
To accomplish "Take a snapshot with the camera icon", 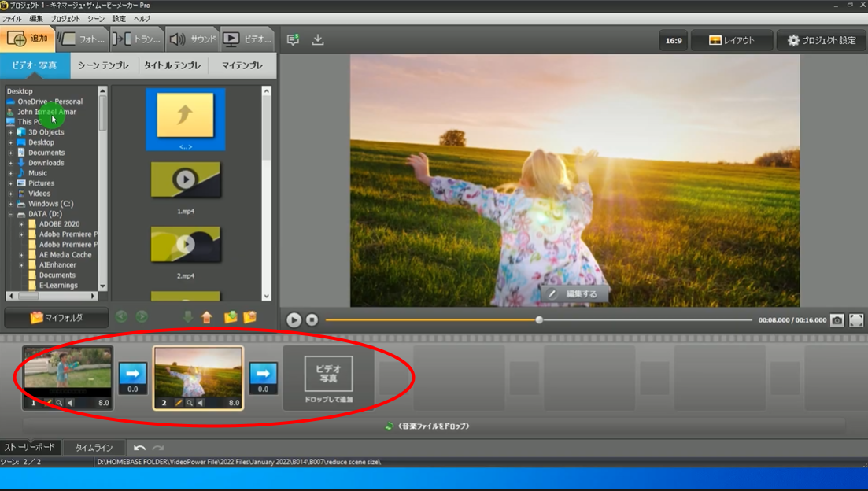I will pos(837,320).
